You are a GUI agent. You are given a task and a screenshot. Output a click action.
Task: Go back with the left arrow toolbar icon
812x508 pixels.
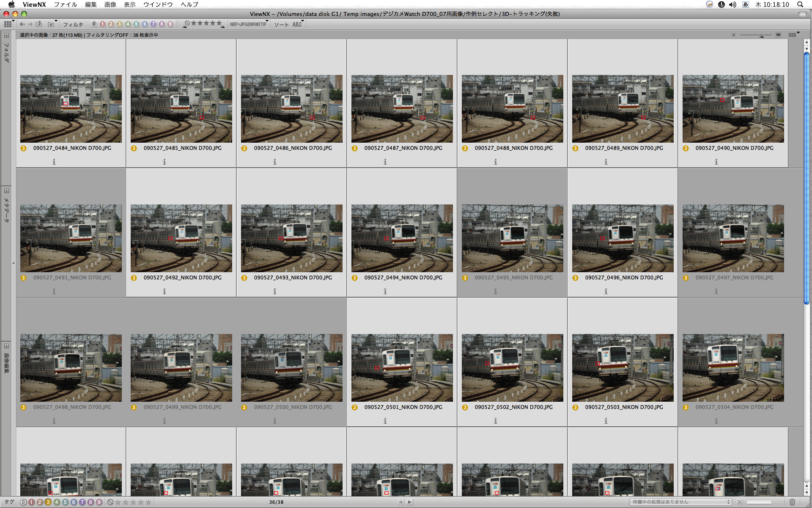[x=22, y=24]
